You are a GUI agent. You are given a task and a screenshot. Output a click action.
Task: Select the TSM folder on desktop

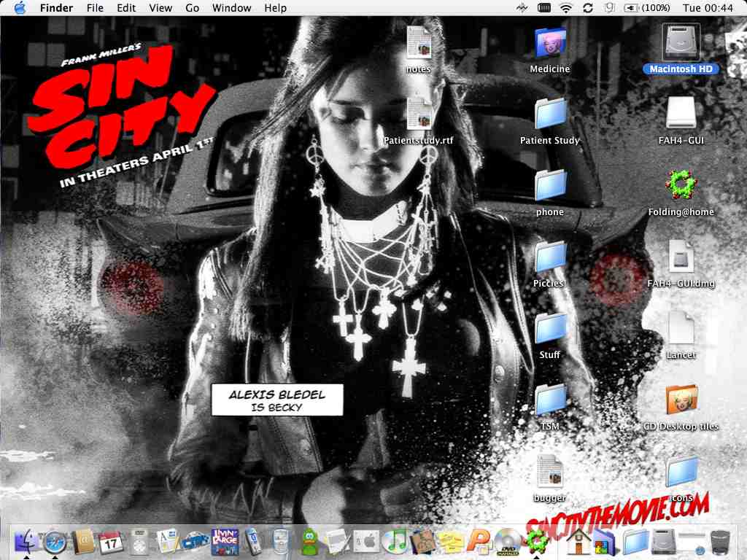click(x=550, y=400)
